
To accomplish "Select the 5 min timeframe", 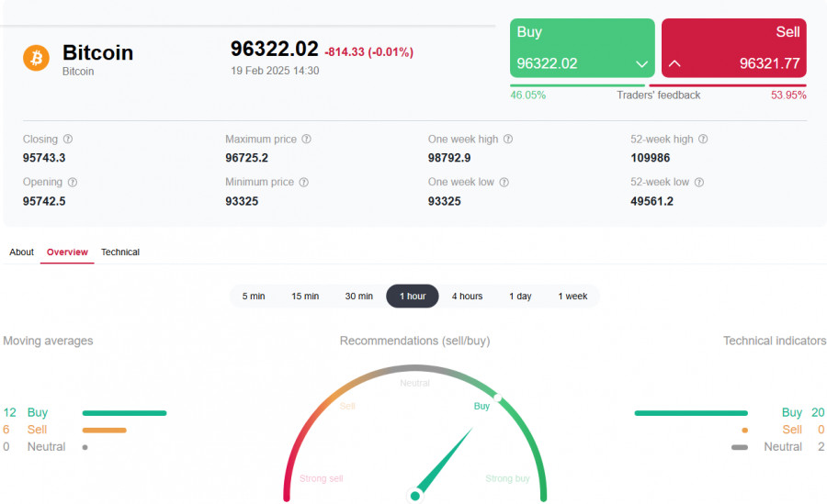I will [x=254, y=297].
